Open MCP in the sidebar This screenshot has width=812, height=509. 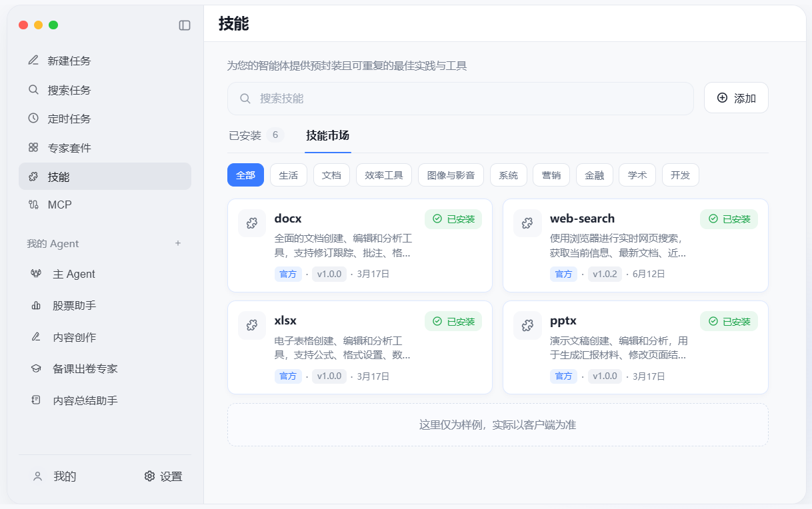click(105, 205)
